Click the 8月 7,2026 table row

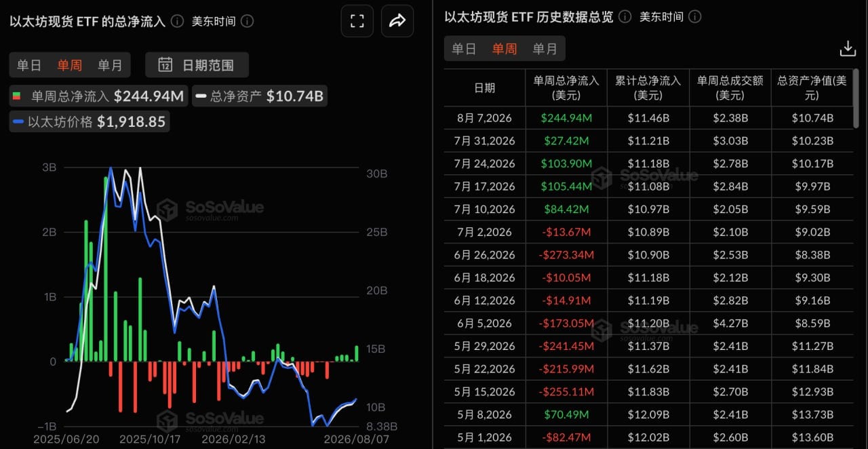pyautogui.click(x=649, y=118)
